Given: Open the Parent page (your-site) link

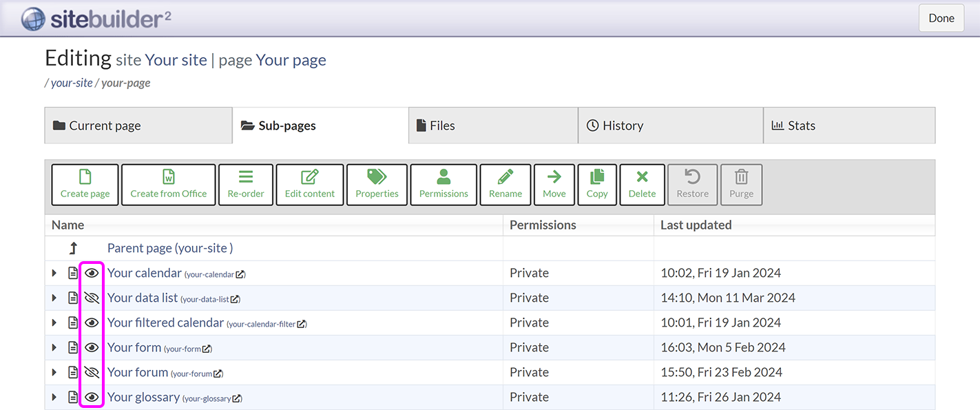Looking at the screenshot, I should tap(169, 248).
